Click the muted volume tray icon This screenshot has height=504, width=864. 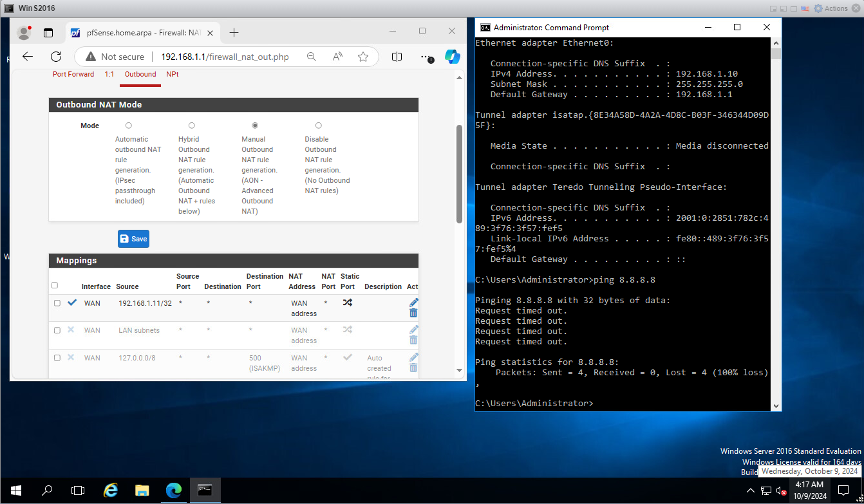tap(782, 490)
